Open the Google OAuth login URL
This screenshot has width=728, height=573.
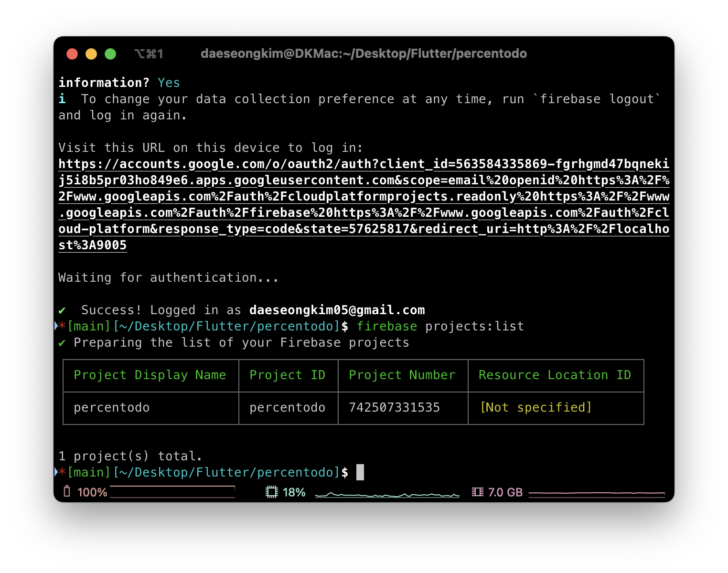[x=364, y=204]
